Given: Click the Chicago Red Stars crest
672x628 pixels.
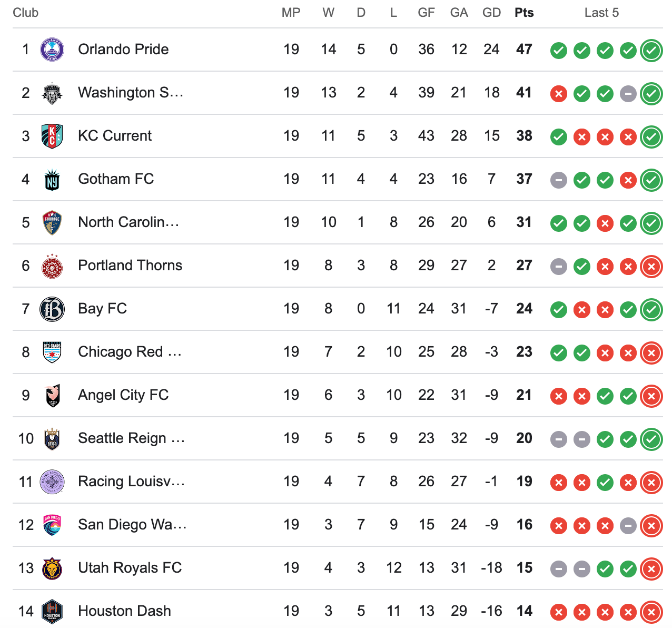Looking at the screenshot, I should [x=52, y=352].
